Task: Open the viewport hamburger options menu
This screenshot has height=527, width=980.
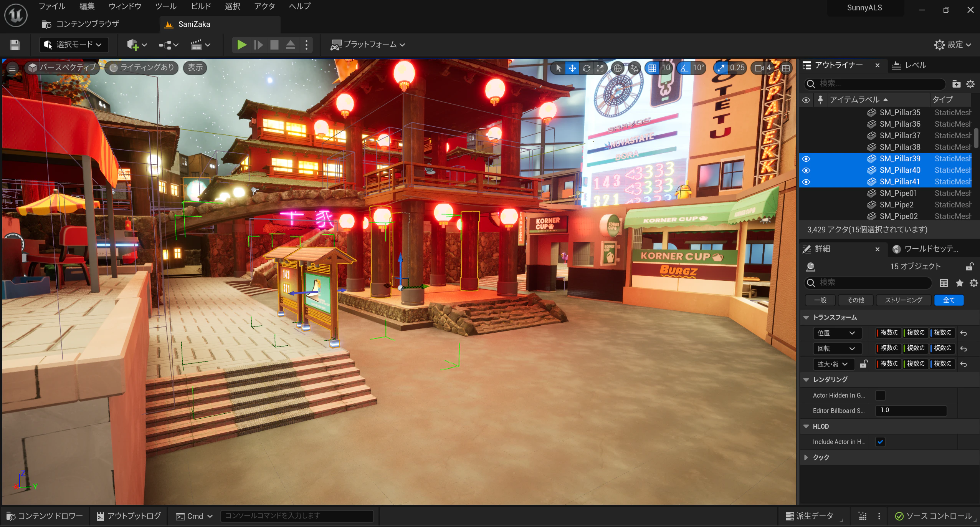Action: click(12, 68)
